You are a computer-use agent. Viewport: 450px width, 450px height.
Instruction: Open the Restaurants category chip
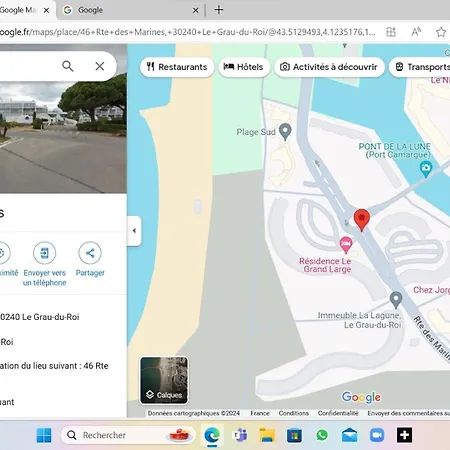pyautogui.click(x=177, y=67)
